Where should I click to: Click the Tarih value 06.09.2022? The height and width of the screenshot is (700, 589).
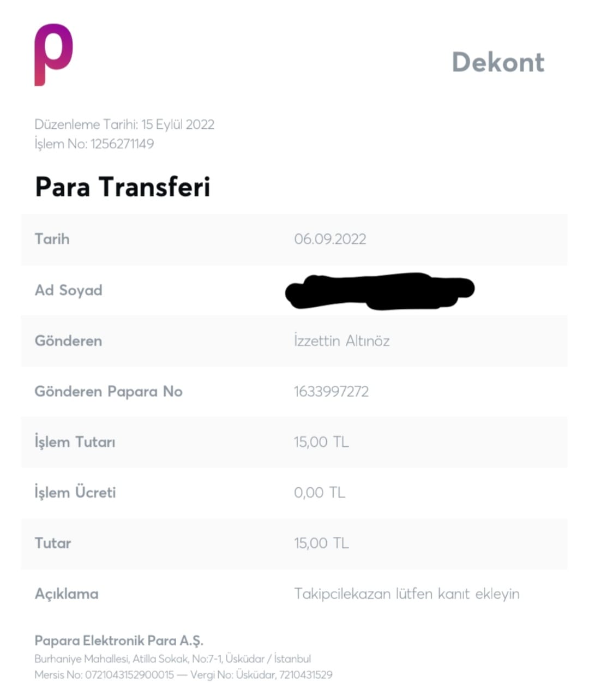point(330,239)
